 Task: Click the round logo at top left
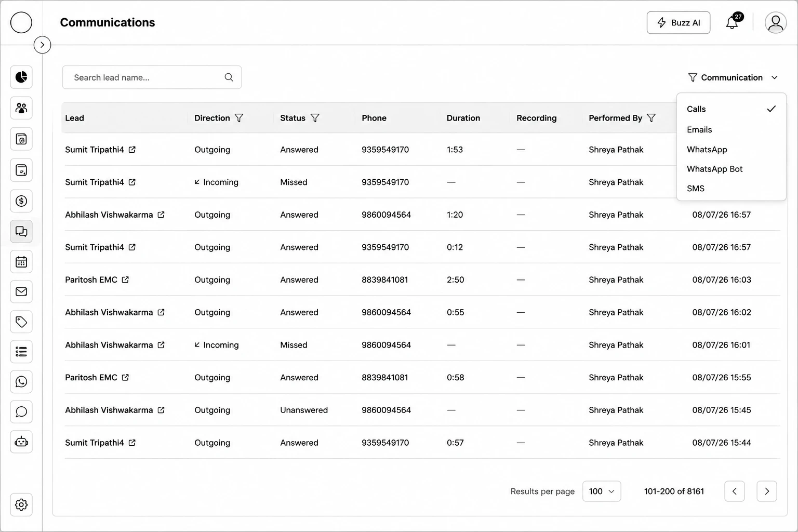click(21, 22)
